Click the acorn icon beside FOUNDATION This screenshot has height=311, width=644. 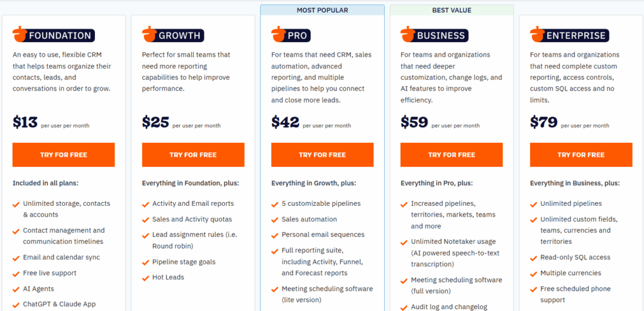pos(19,34)
